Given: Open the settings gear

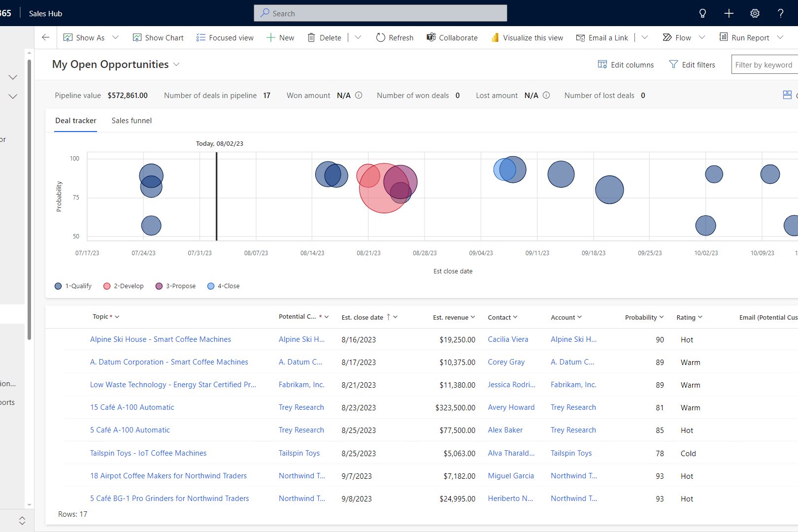Looking at the screenshot, I should [x=755, y=13].
